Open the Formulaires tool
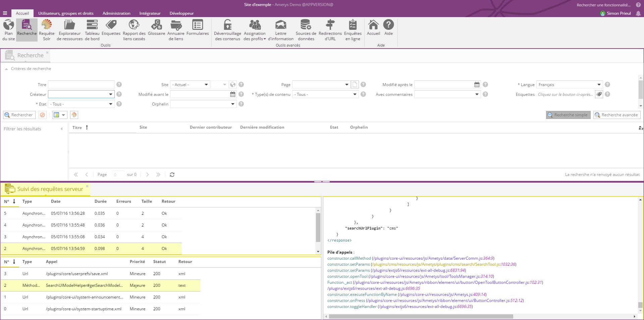 pos(198,27)
